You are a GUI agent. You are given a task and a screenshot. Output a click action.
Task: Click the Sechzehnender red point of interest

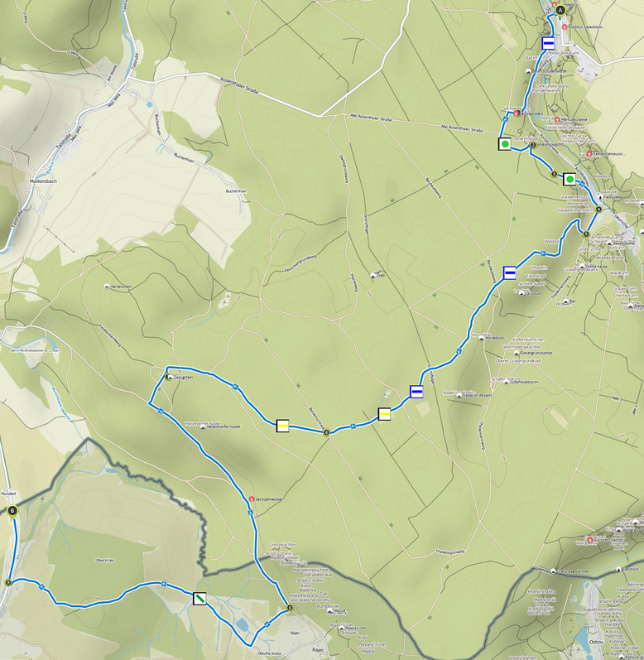(x=252, y=499)
